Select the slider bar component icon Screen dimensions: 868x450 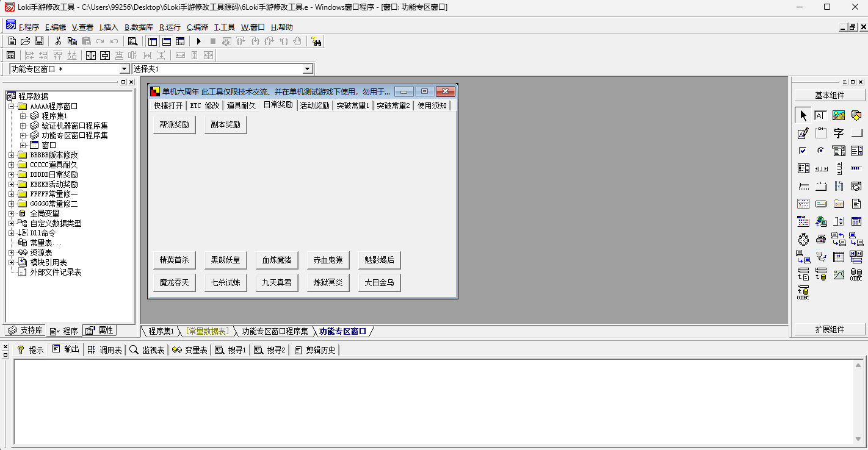803,186
